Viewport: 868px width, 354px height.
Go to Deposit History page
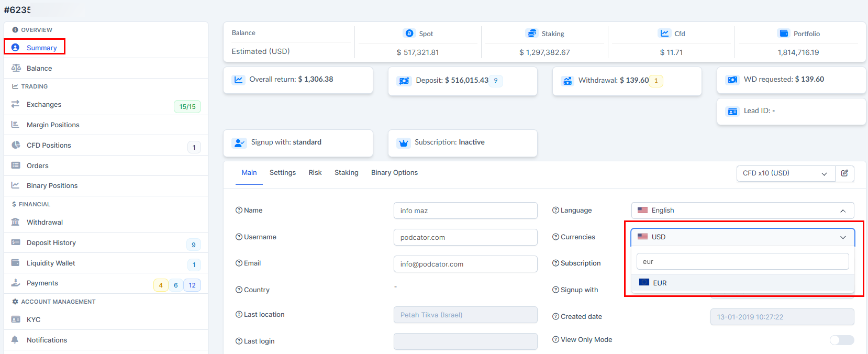pos(51,242)
